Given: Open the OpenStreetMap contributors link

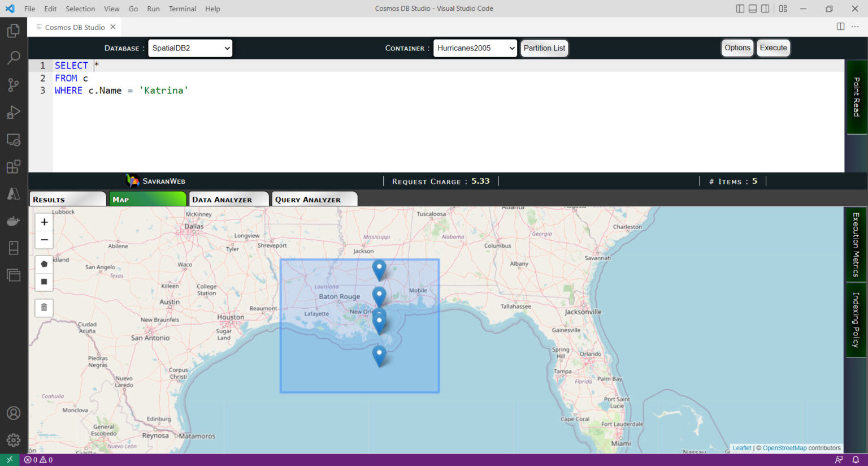Looking at the screenshot, I should pos(785,447).
